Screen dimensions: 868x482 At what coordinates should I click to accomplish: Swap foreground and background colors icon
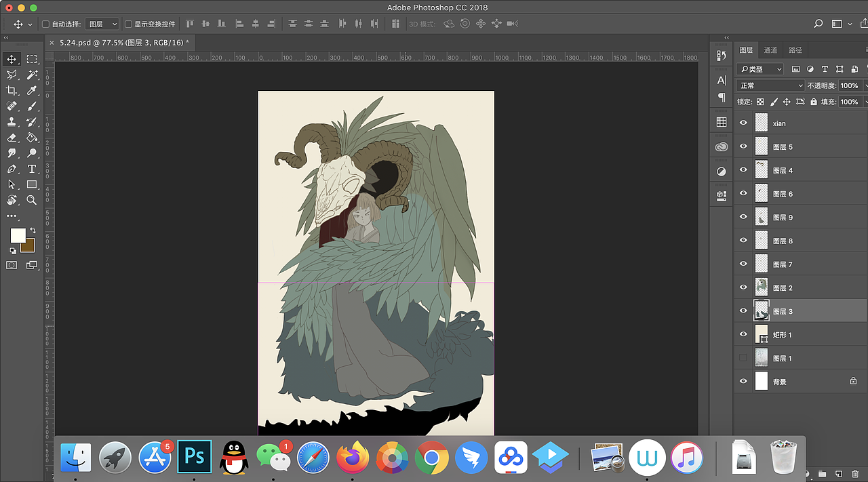pyautogui.click(x=33, y=231)
